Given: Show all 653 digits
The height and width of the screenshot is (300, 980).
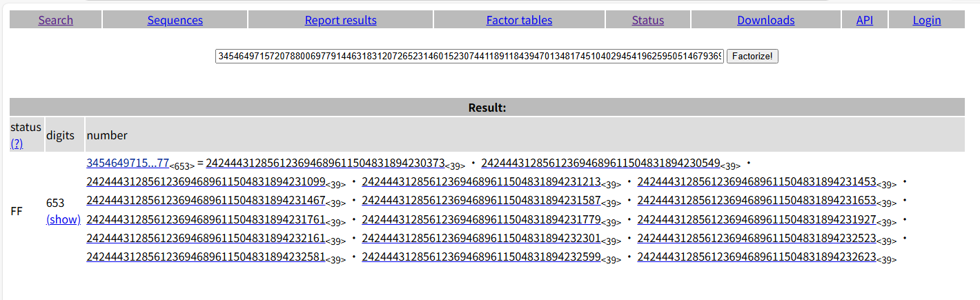Looking at the screenshot, I should pyautogui.click(x=63, y=219).
